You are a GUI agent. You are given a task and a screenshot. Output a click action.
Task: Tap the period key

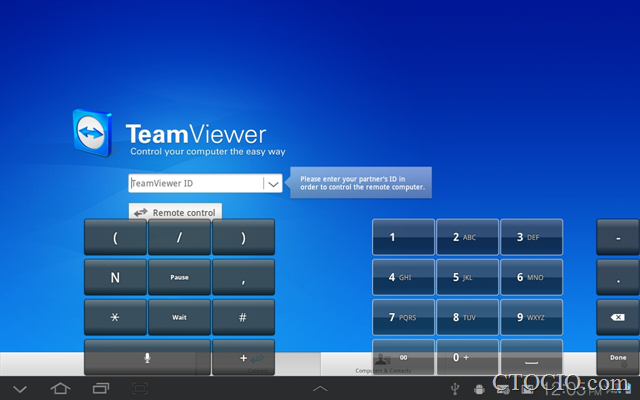click(618, 277)
